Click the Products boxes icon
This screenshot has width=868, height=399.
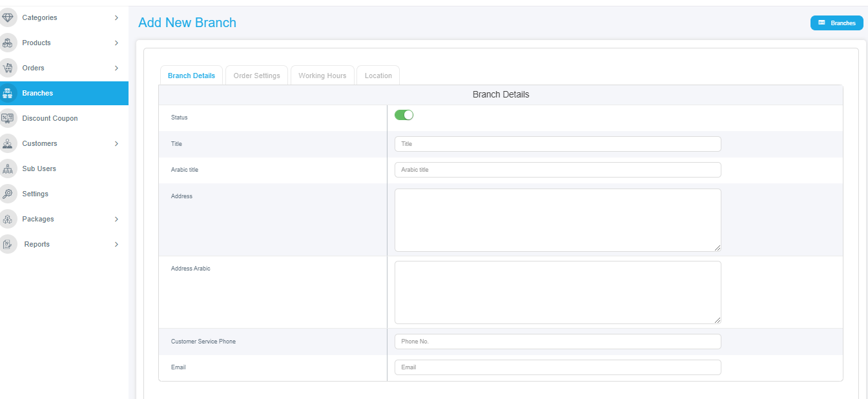(x=8, y=43)
